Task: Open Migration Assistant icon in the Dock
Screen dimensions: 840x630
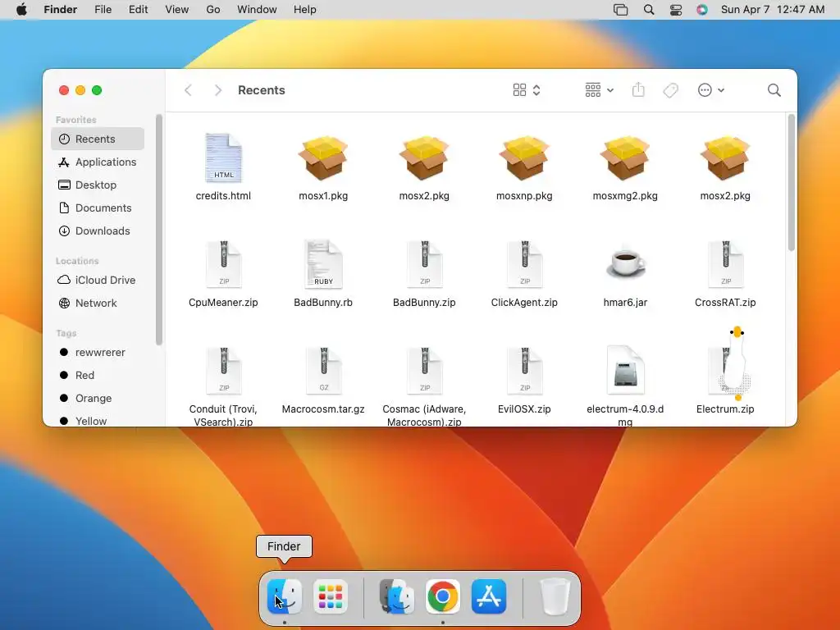Action: click(x=396, y=596)
